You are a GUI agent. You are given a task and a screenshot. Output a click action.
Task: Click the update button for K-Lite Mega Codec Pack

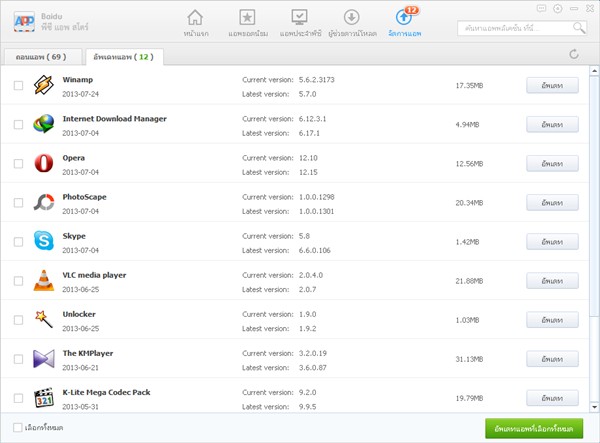tap(552, 398)
